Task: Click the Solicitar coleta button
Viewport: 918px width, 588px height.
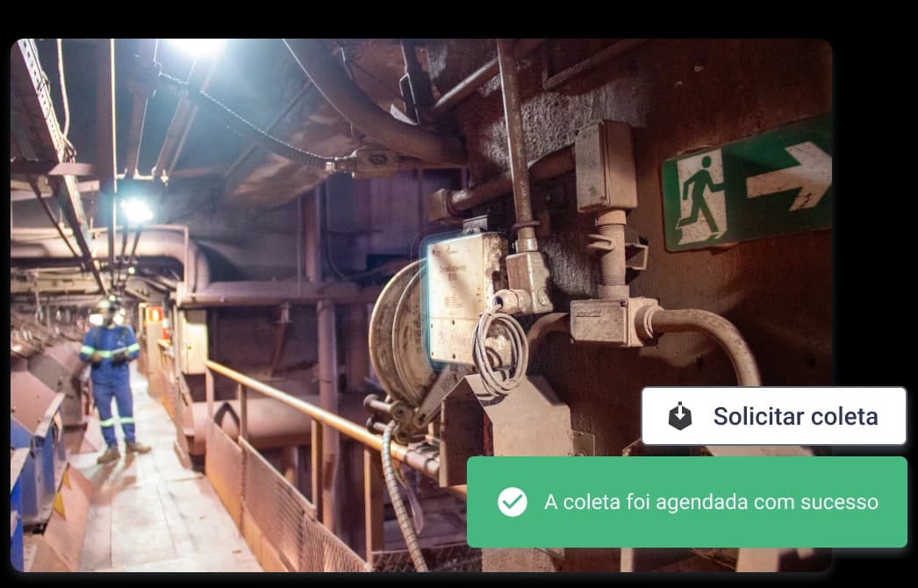Action: coord(773,416)
